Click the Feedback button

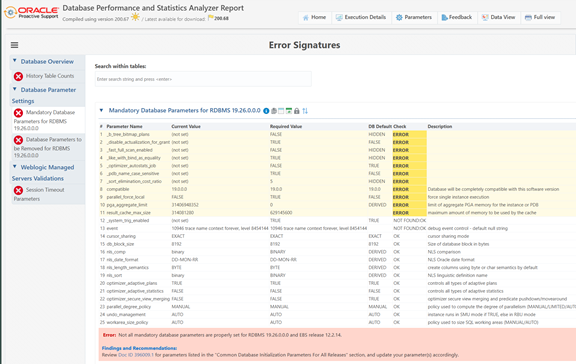pos(457,17)
